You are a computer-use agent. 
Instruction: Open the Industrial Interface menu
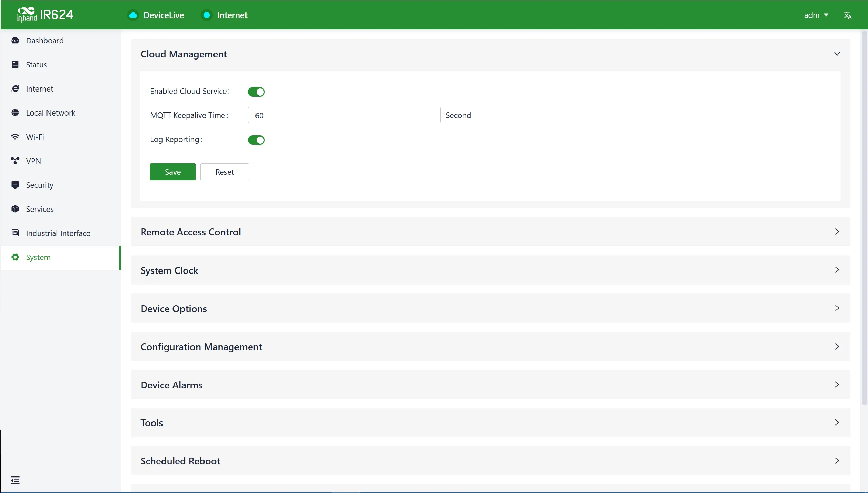pos(61,233)
